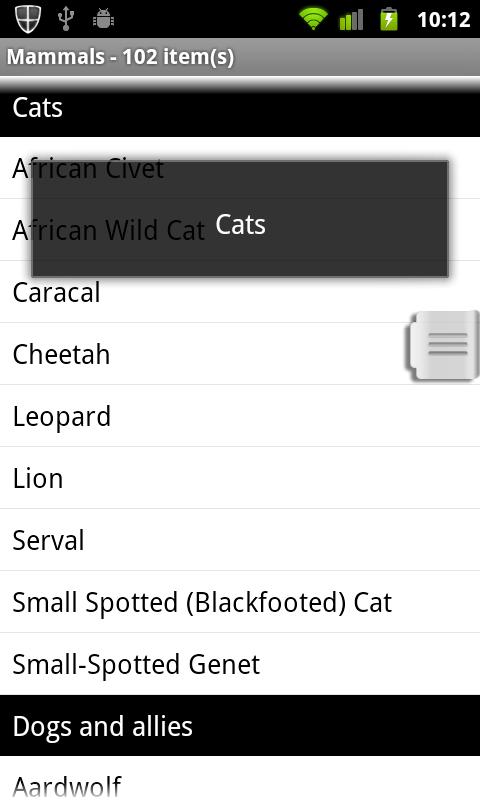Select the Dogs and allies section header
This screenshot has height=800, width=480.
pyautogui.click(x=240, y=726)
